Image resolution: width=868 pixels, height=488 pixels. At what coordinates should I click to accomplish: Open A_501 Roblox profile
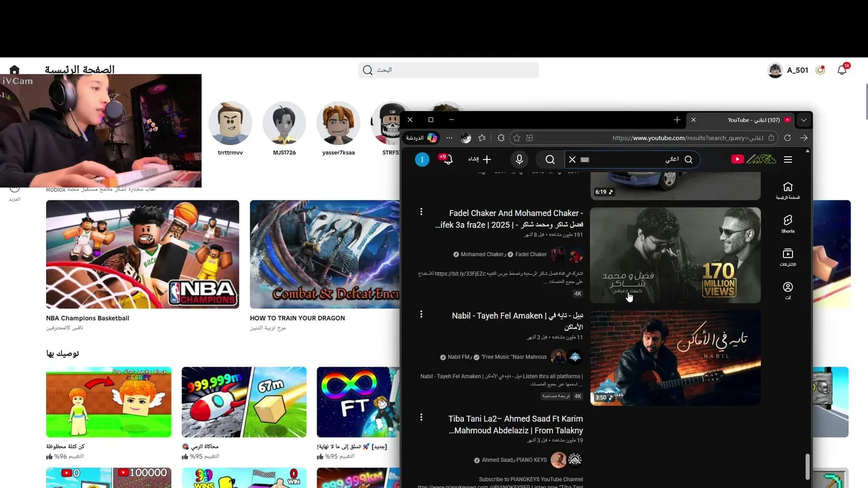pos(787,70)
